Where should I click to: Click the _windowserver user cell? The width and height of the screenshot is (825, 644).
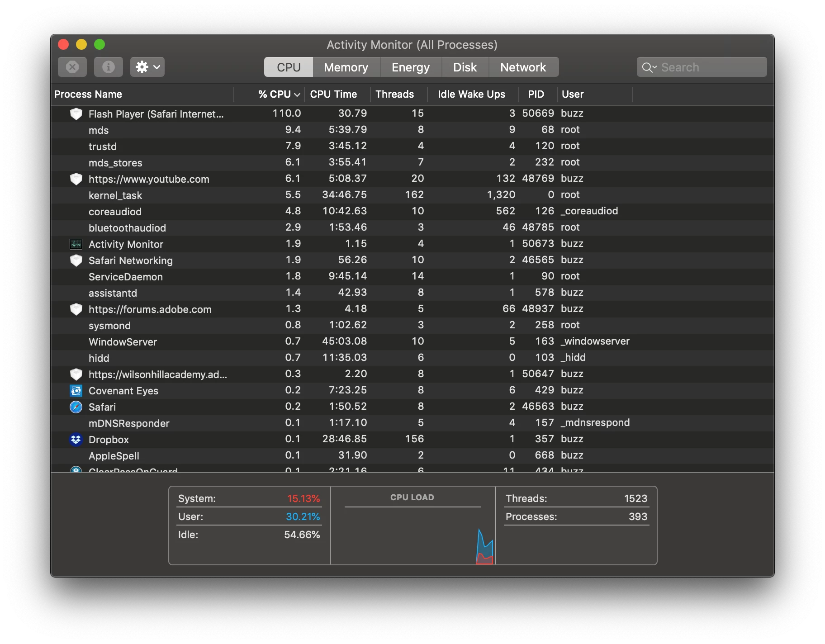point(595,341)
